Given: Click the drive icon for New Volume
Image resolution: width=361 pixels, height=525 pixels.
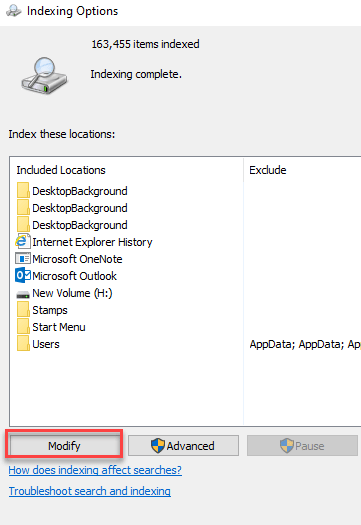Looking at the screenshot, I should (23, 295).
